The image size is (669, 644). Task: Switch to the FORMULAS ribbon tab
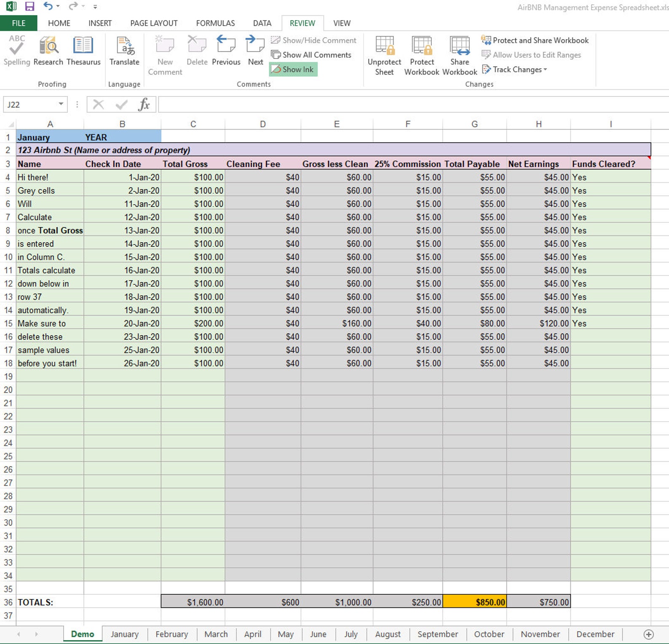215,23
